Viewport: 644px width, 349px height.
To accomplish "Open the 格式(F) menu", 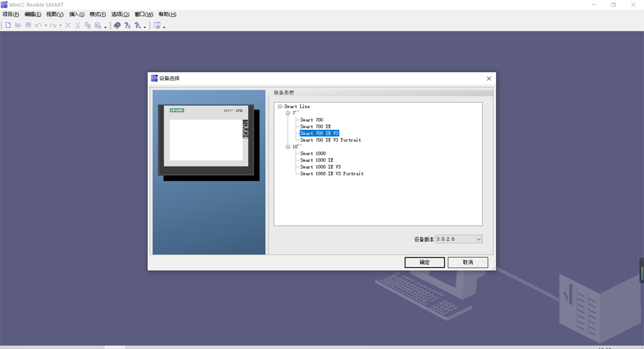I will pyautogui.click(x=98, y=15).
